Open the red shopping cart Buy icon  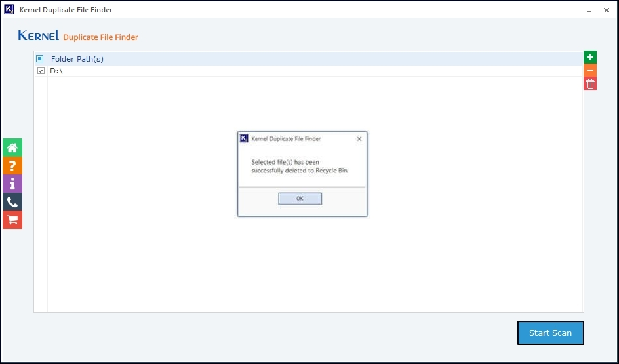(x=12, y=220)
